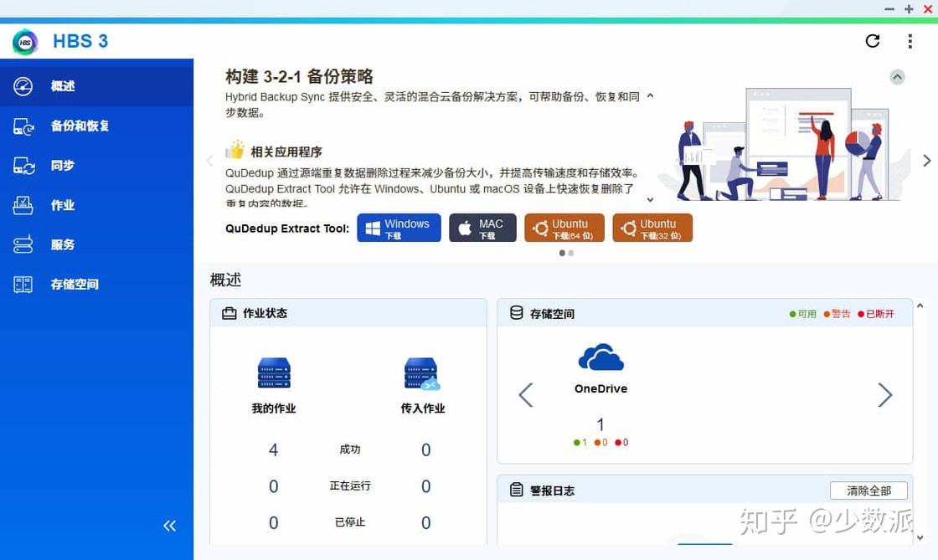
Task: Download Ubuntu 32-bit extract tool
Action: coord(652,229)
